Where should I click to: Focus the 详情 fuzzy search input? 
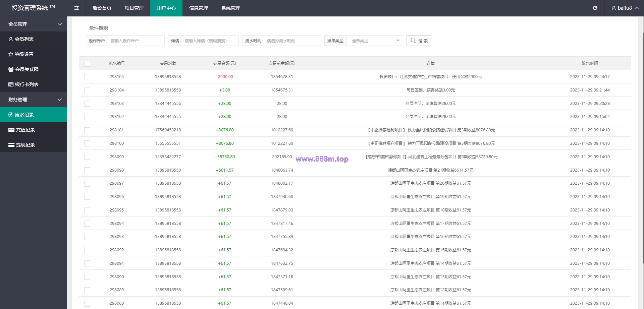tap(210, 41)
